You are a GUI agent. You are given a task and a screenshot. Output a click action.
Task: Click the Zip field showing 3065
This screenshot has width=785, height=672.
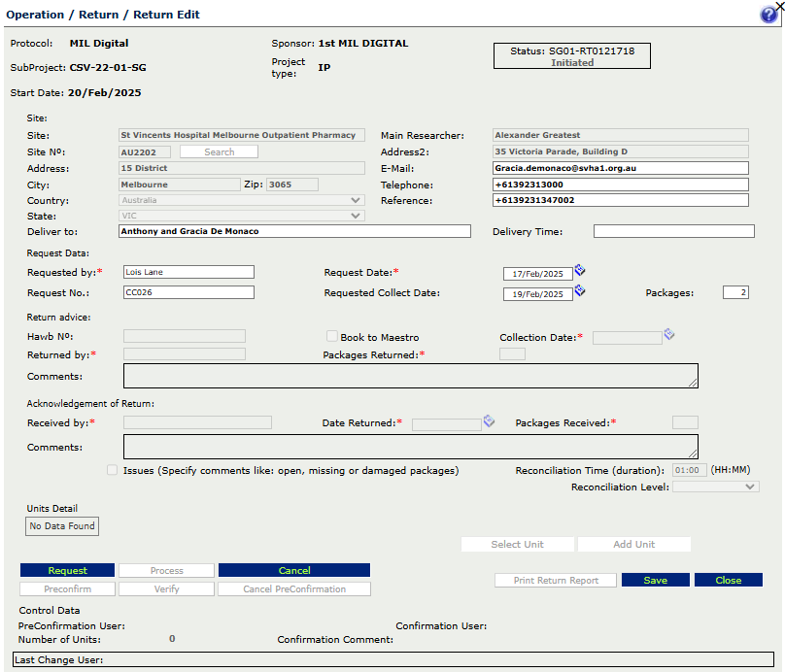[292, 185]
